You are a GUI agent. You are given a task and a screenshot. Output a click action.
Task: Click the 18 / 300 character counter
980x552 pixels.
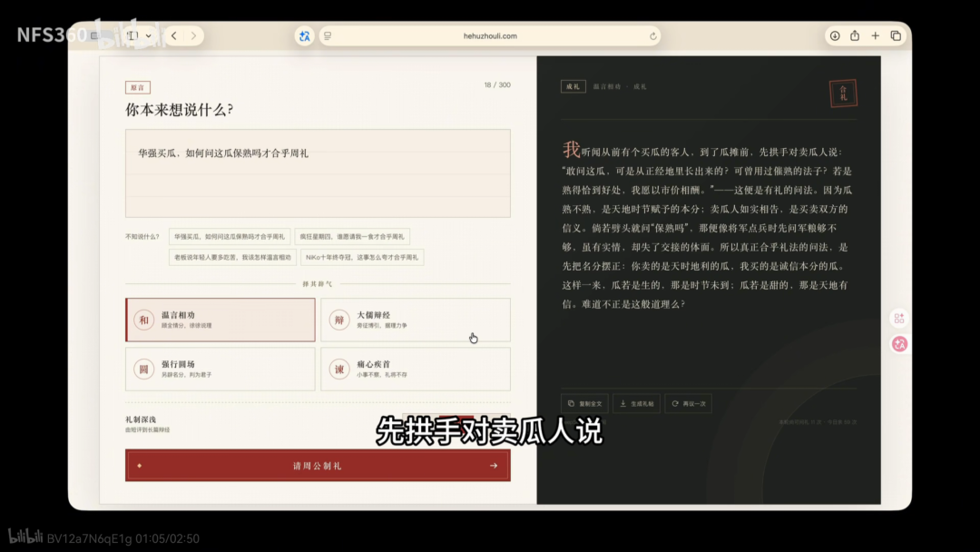click(497, 85)
